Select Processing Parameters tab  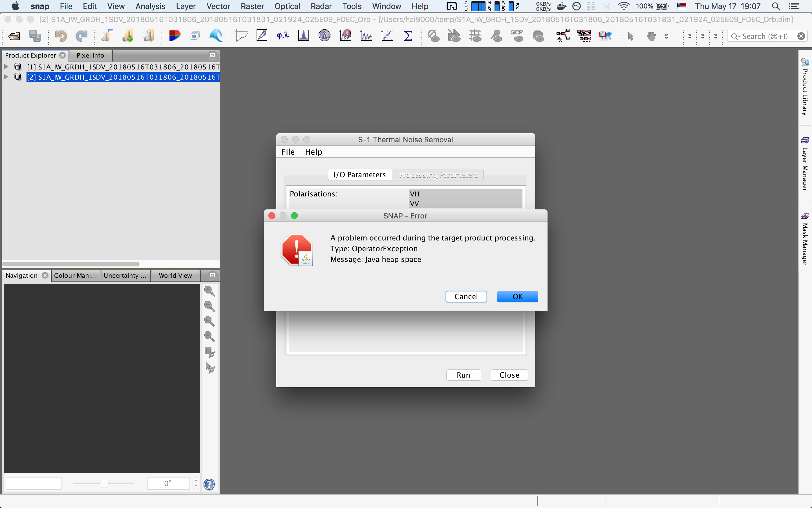click(x=438, y=175)
